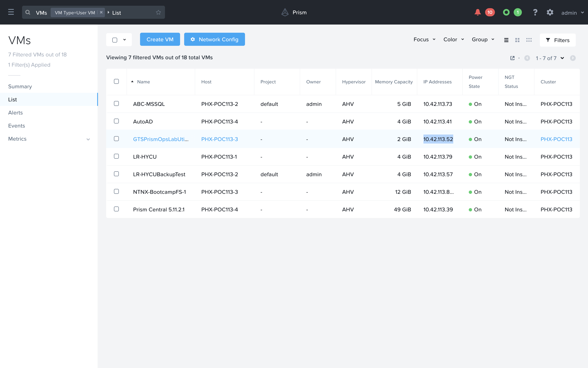Open the Focus dropdown
Image resolution: width=588 pixels, height=368 pixels.
click(x=424, y=39)
